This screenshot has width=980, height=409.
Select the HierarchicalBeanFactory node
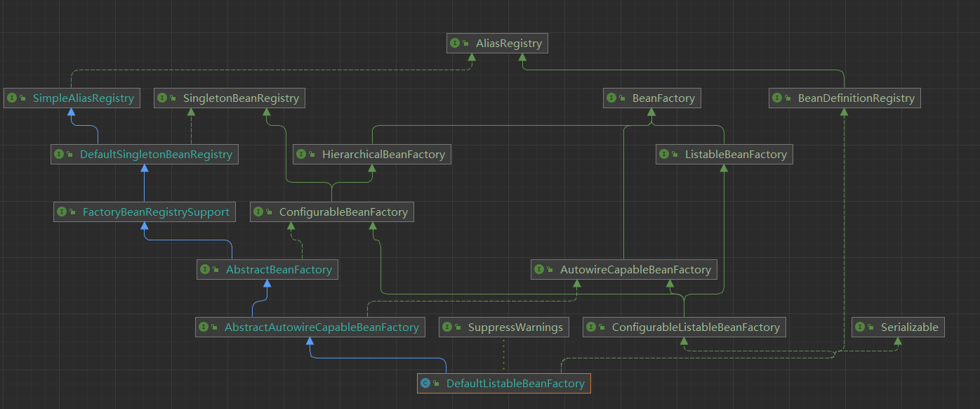click(372, 154)
